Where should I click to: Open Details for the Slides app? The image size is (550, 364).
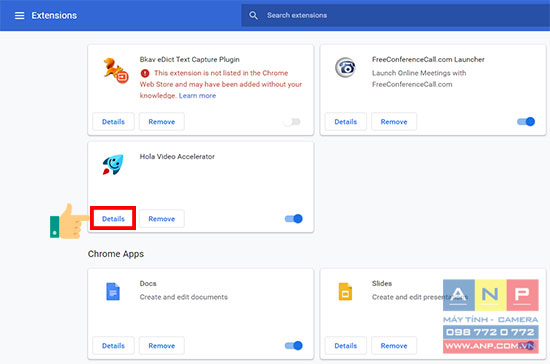click(x=346, y=346)
